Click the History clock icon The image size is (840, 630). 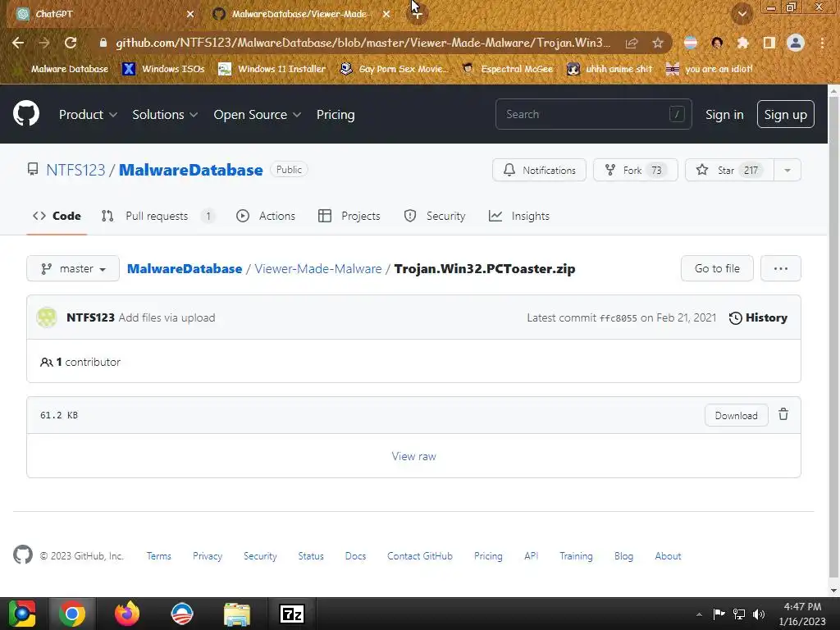pyautogui.click(x=736, y=318)
